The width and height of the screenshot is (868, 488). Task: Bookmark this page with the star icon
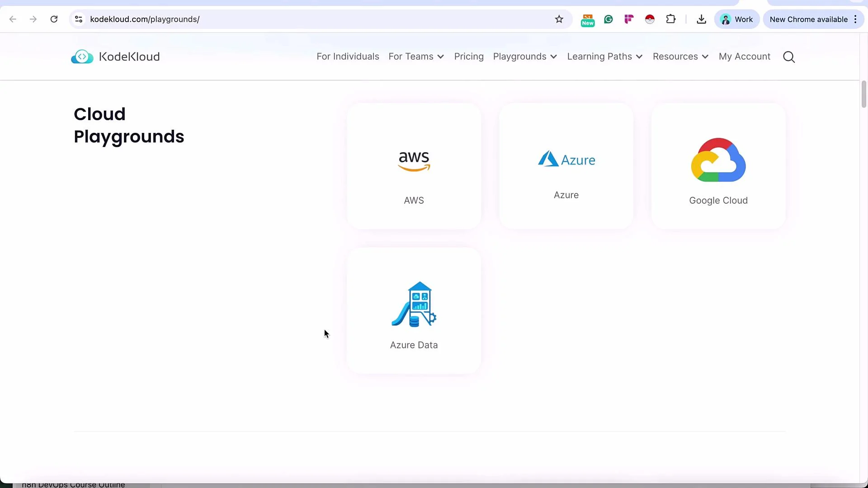[x=559, y=19]
